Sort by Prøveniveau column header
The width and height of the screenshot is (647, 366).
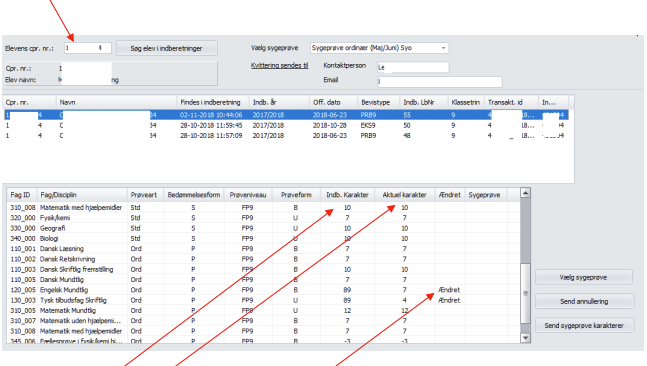pyautogui.click(x=248, y=195)
